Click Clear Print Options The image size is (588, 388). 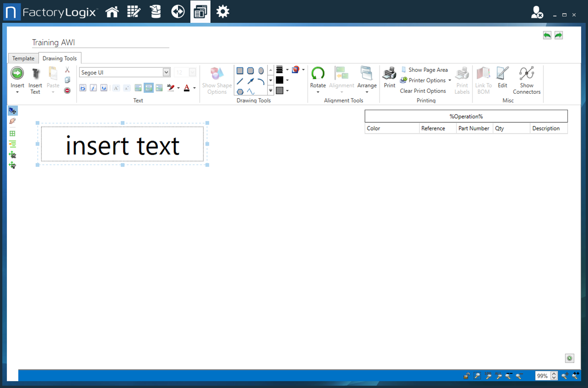point(423,91)
